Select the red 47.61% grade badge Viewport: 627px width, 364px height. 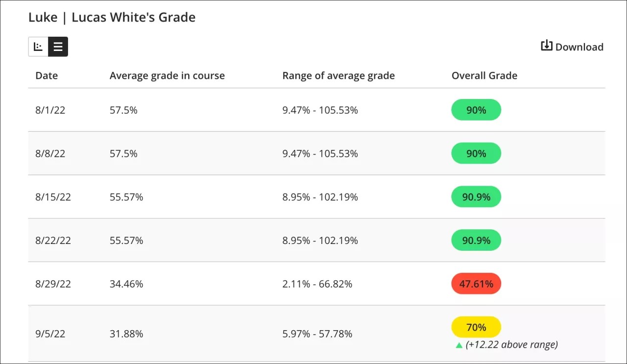click(x=476, y=283)
